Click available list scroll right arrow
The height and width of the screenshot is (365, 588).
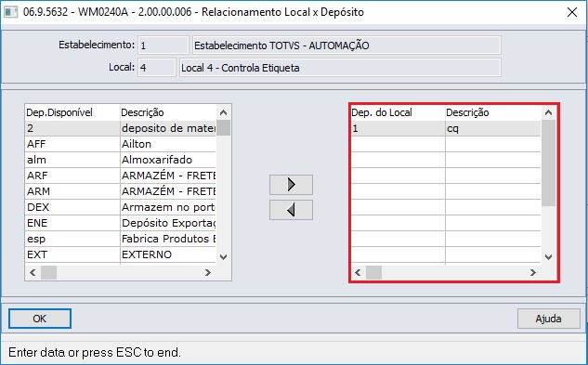[x=208, y=273]
